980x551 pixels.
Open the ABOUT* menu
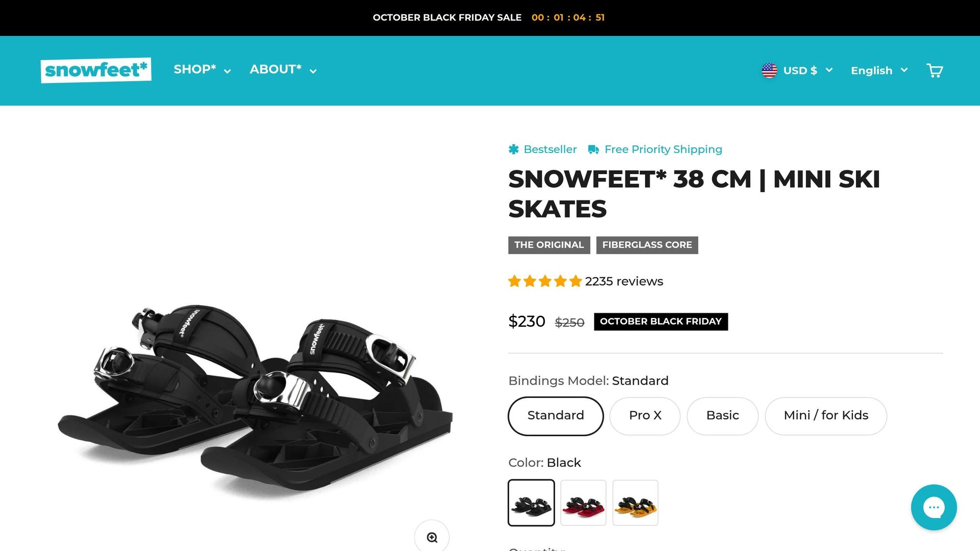(x=283, y=70)
